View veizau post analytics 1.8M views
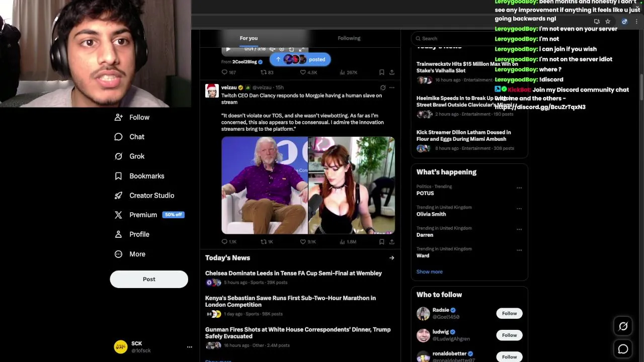 tap(348, 242)
